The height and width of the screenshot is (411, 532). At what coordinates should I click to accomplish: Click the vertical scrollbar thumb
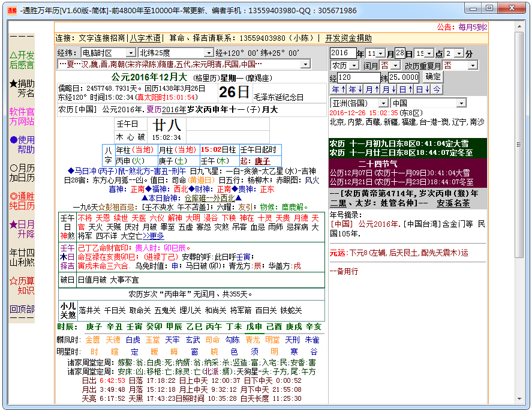click(x=519, y=145)
